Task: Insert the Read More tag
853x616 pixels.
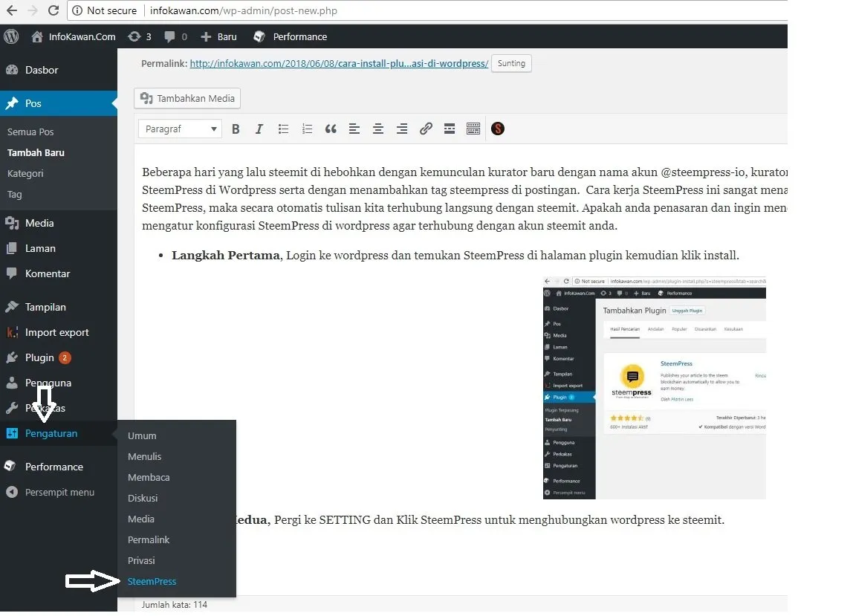Action: pyautogui.click(x=450, y=129)
